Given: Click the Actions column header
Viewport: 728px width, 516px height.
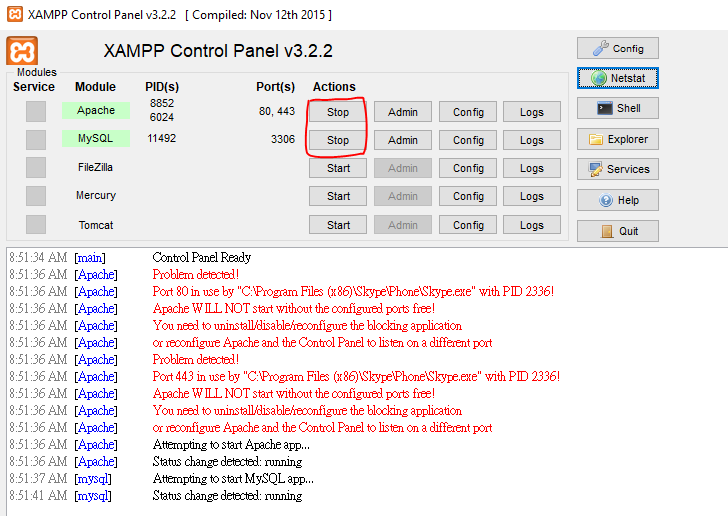Looking at the screenshot, I should (334, 87).
